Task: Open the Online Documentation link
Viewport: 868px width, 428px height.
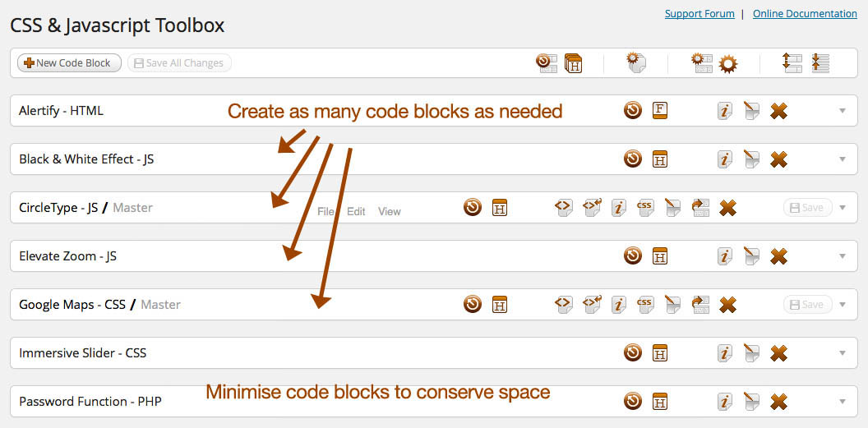Action: tap(805, 14)
